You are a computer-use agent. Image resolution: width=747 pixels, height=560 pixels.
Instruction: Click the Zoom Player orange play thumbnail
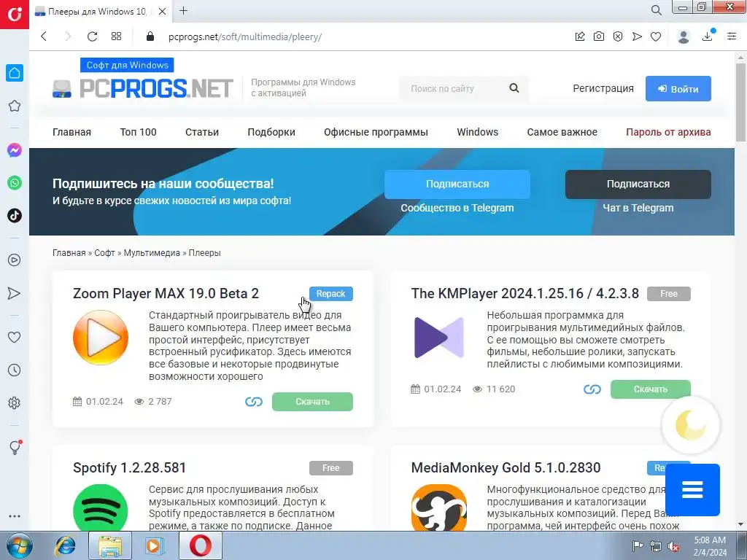101,338
